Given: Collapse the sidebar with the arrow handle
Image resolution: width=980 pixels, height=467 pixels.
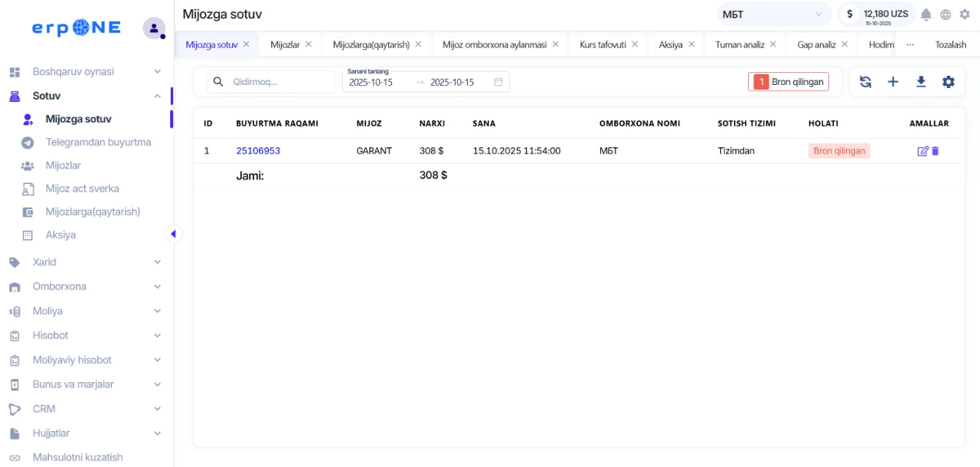Looking at the screenshot, I should pos(172,234).
